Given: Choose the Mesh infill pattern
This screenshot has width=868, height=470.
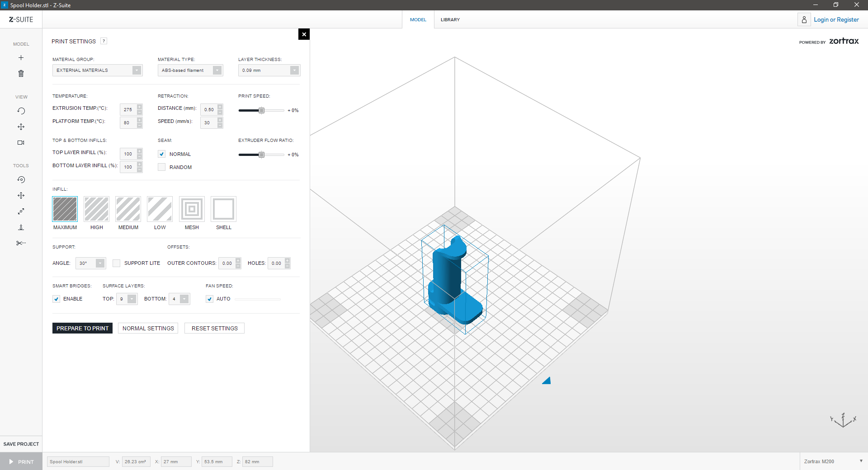Looking at the screenshot, I should pyautogui.click(x=192, y=209).
